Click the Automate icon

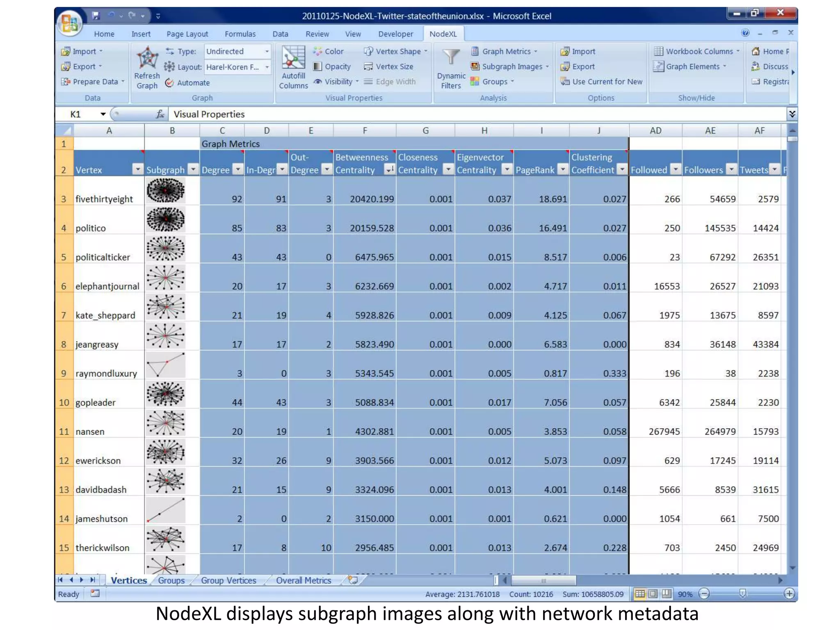click(x=169, y=82)
